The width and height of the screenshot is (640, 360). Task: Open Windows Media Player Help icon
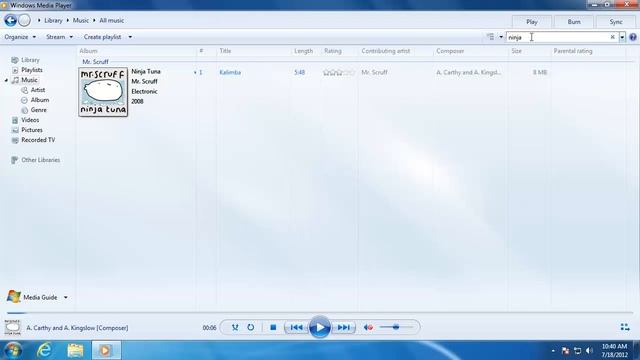point(632,37)
